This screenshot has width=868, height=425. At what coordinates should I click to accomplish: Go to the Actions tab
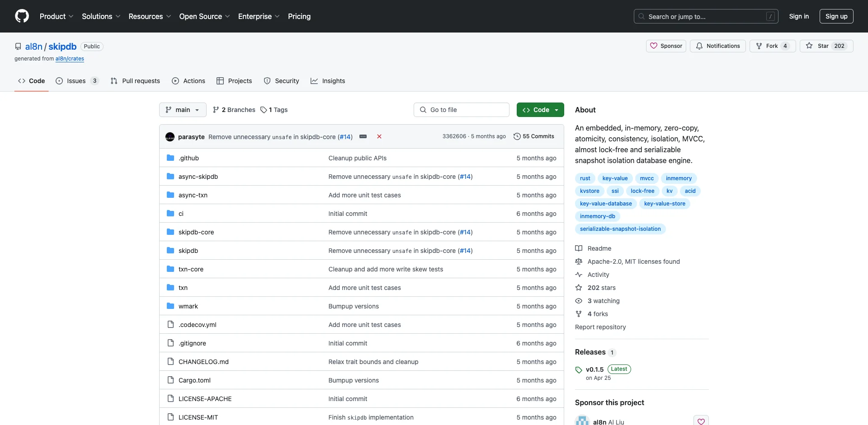point(189,81)
